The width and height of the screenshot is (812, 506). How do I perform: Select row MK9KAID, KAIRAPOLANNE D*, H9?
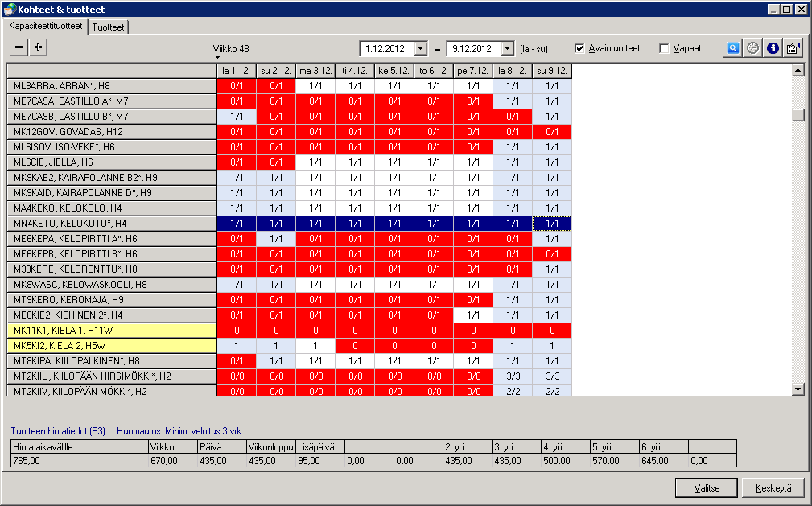pyautogui.click(x=112, y=193)
